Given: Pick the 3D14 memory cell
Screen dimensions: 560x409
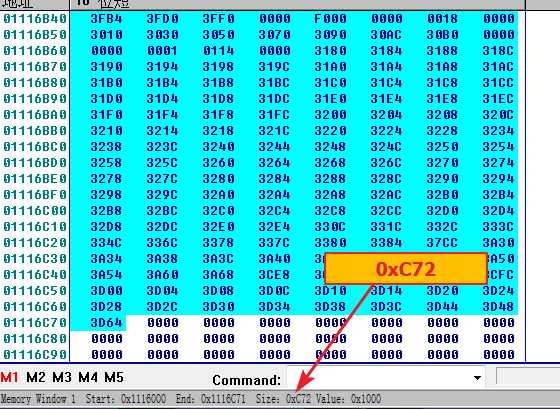Looking at the screenshot, I should 386,291.
